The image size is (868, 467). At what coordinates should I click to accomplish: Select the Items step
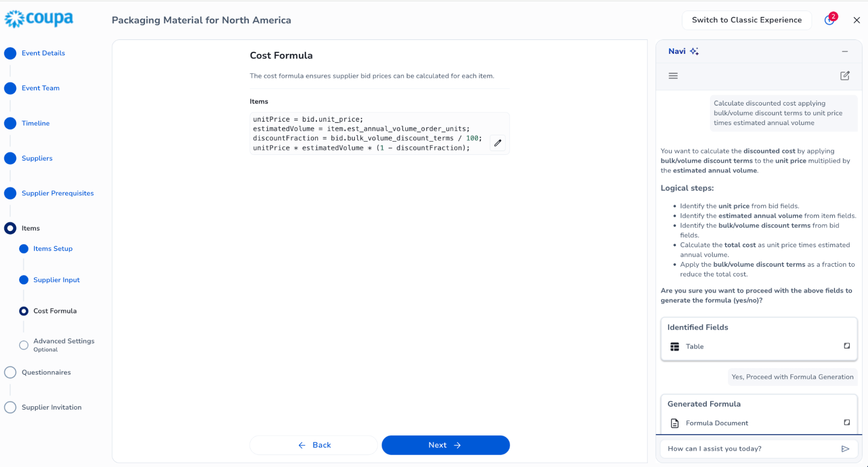tap(30, 228)
